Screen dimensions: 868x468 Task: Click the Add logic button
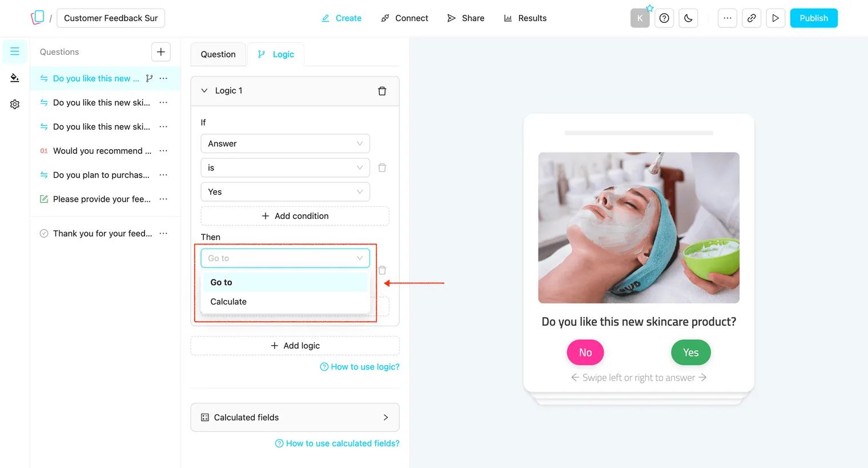tap(295, 346)
